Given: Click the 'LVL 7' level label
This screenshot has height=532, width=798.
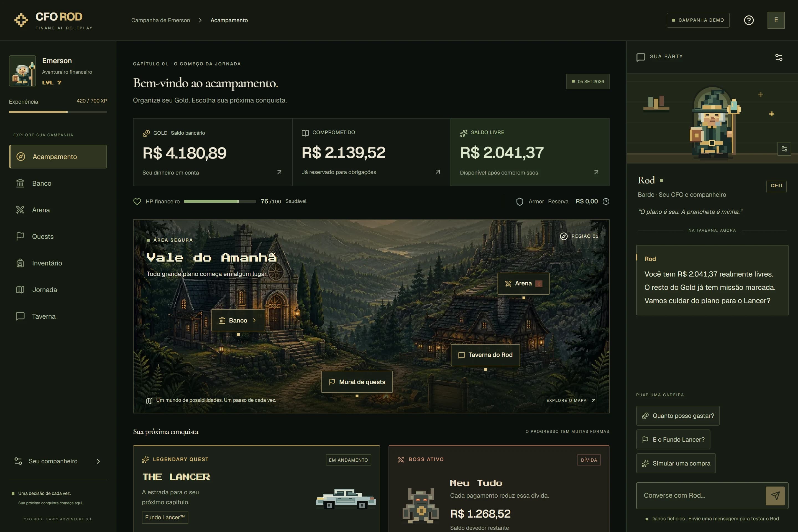Looking at the screenshot, I should point(52,83).
